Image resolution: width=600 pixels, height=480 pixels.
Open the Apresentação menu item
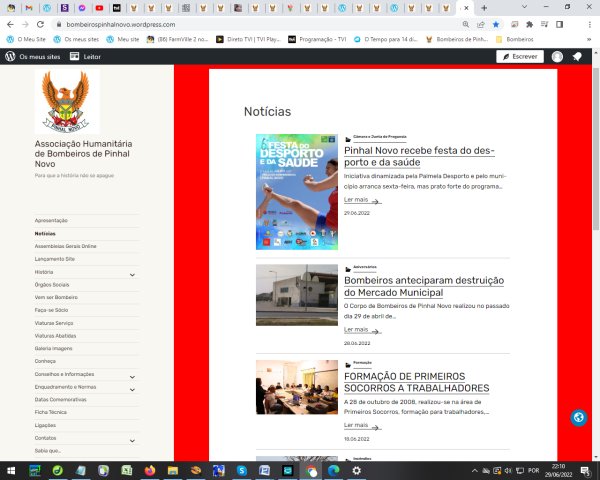pyautogui.click(x=51, y=220)
